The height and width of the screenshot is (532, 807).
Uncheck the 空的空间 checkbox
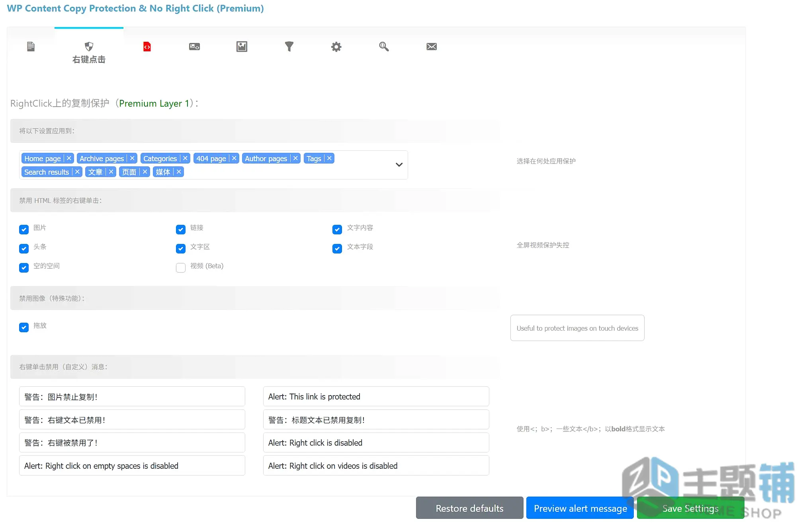click(x=24, y=268)
